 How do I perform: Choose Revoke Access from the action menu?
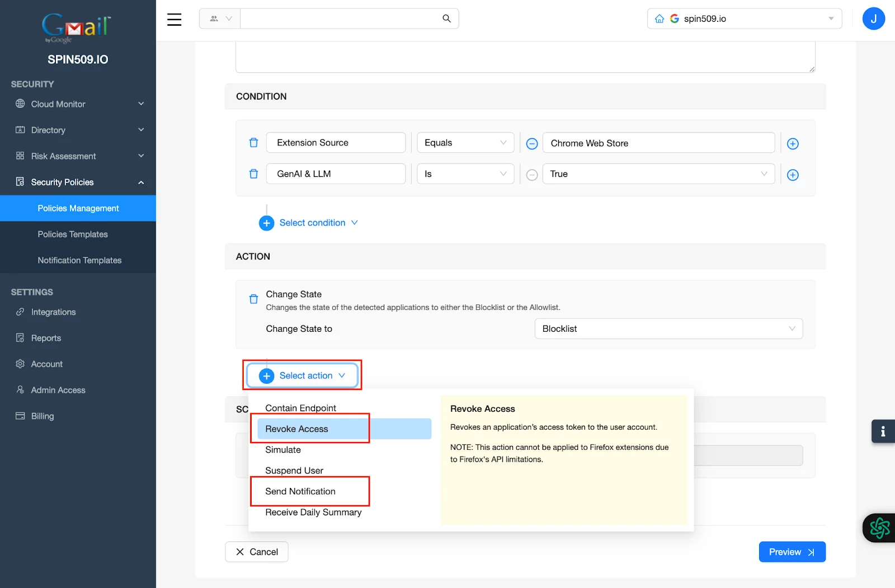[295, 429]
